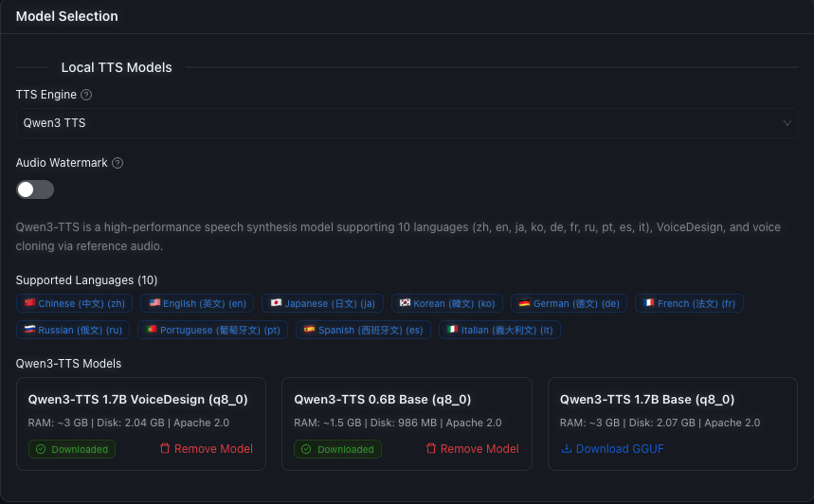Select the Portuguese (pt) language tag
This screenshot has height=504, width=814.
[x=213, y=330]
